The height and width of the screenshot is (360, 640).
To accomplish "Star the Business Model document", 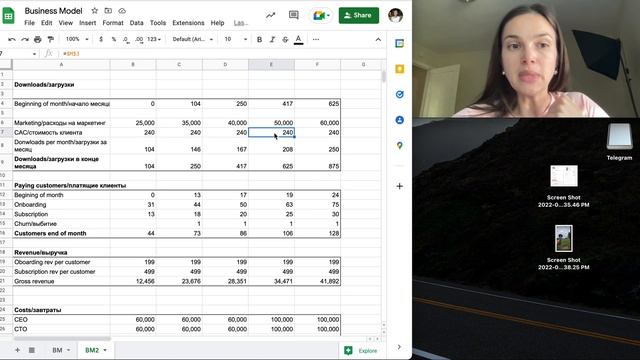I will [x=95, y=11].
